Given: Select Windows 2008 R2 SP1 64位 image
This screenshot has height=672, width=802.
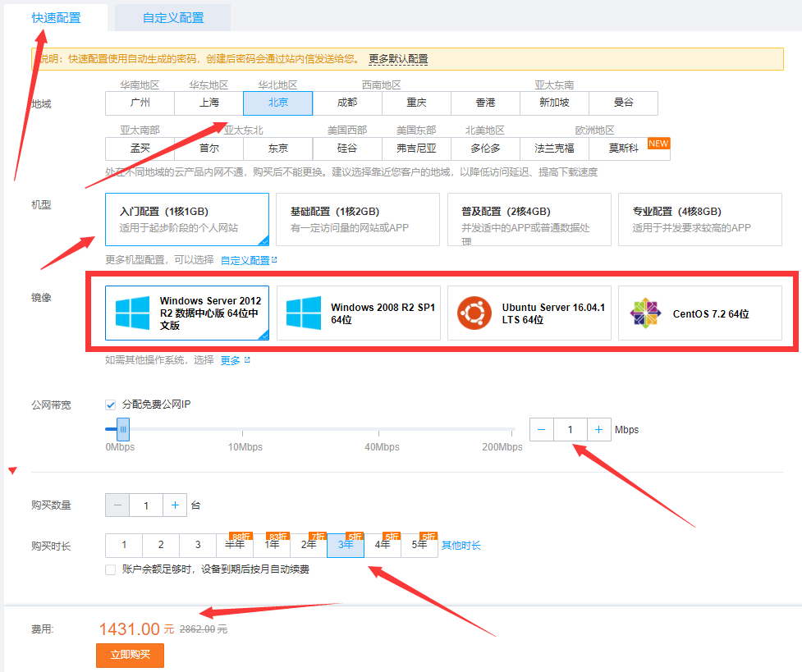Looking at the screenshot, I should pyautogui.click(x=359, y=313).
